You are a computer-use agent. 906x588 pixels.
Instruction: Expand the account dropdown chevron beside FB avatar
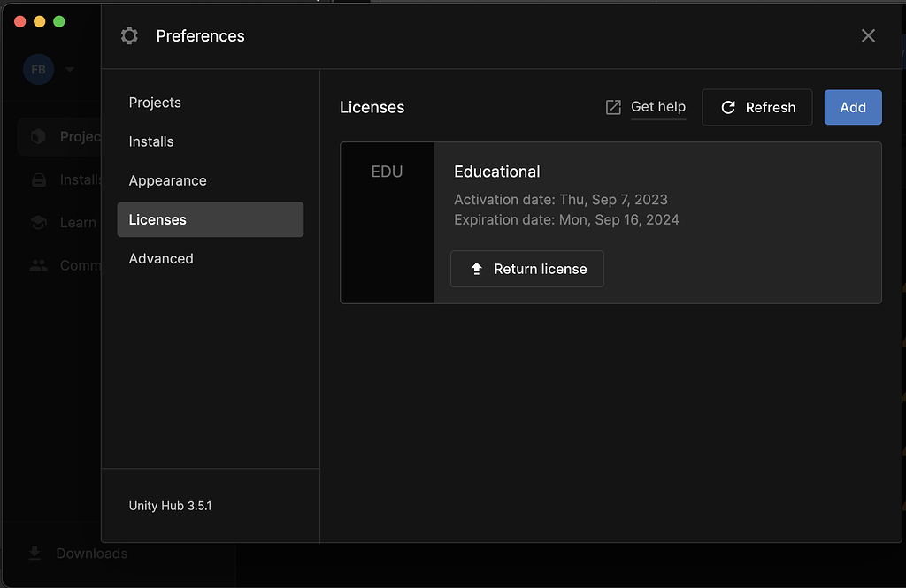[x=69, y=69]
